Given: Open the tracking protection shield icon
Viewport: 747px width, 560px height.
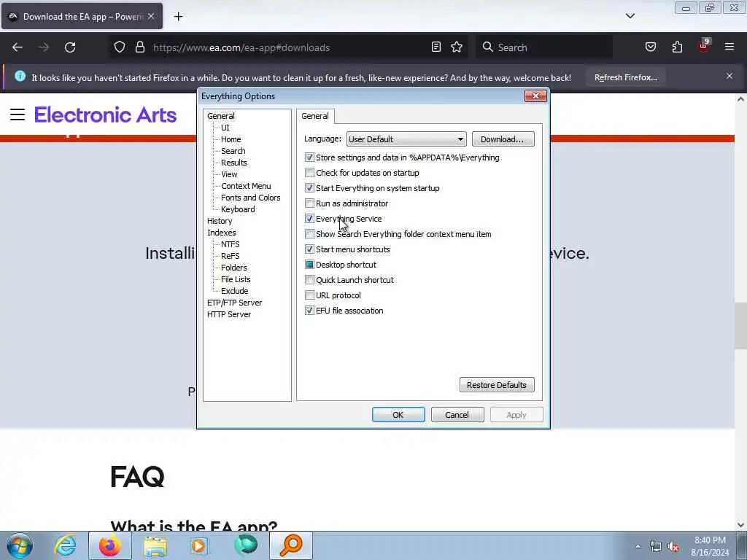Looking at the screenshot, I should point(120,47).
